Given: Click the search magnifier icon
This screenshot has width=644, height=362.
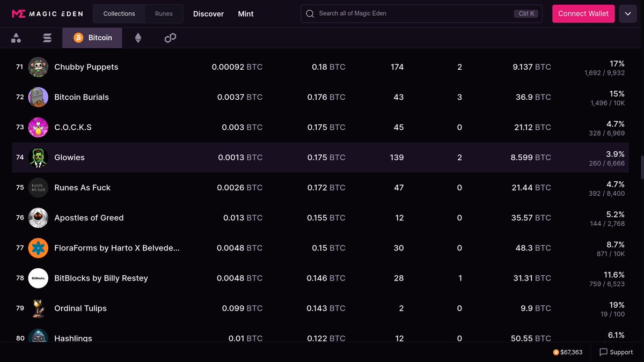Looking at the screenshot, I should 310,14.
